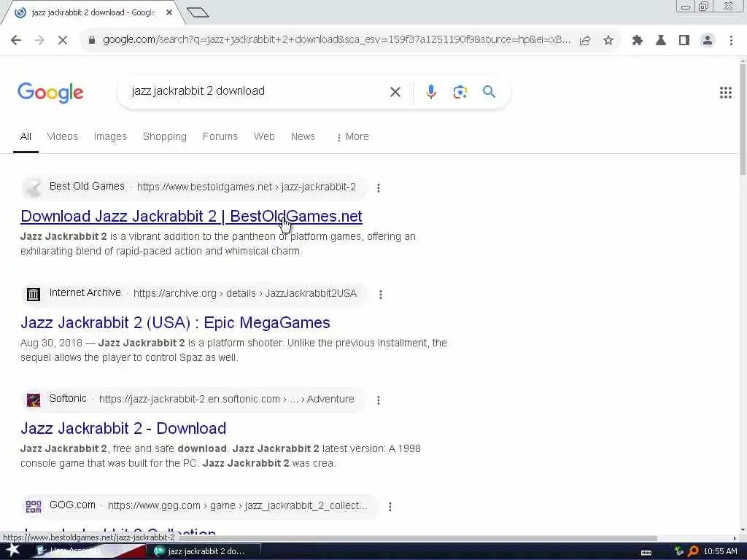Viewport: 747px width, 560px height.
Task: Open Chrome's three-dot menu
Action: tap(731, 40)
